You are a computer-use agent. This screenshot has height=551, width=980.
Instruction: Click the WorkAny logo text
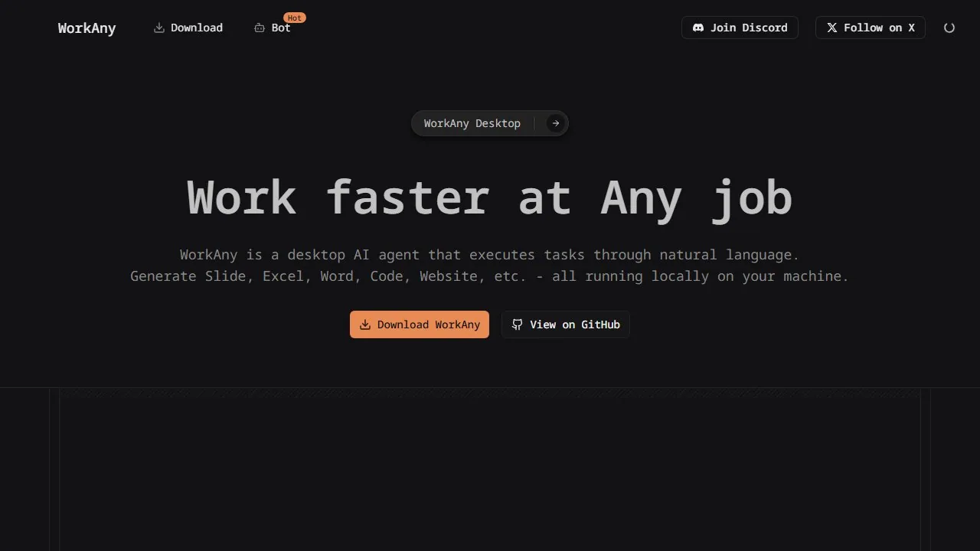87,28
